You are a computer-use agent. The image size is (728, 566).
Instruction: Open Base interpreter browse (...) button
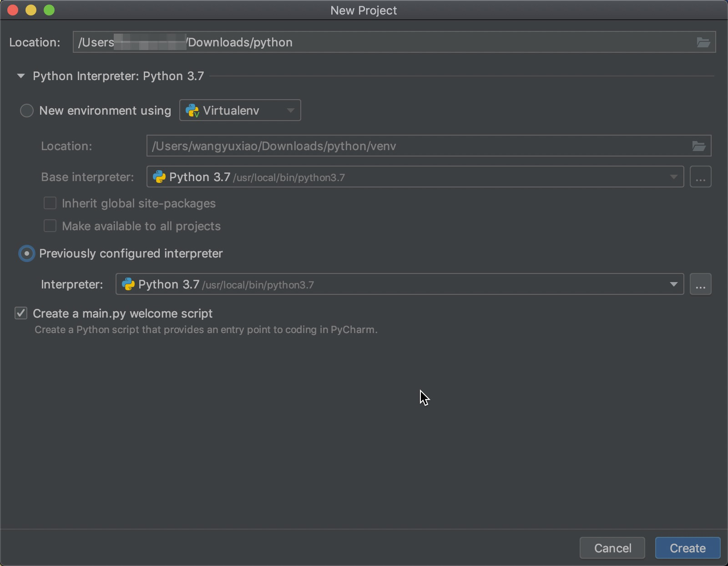tap(700, 177)
